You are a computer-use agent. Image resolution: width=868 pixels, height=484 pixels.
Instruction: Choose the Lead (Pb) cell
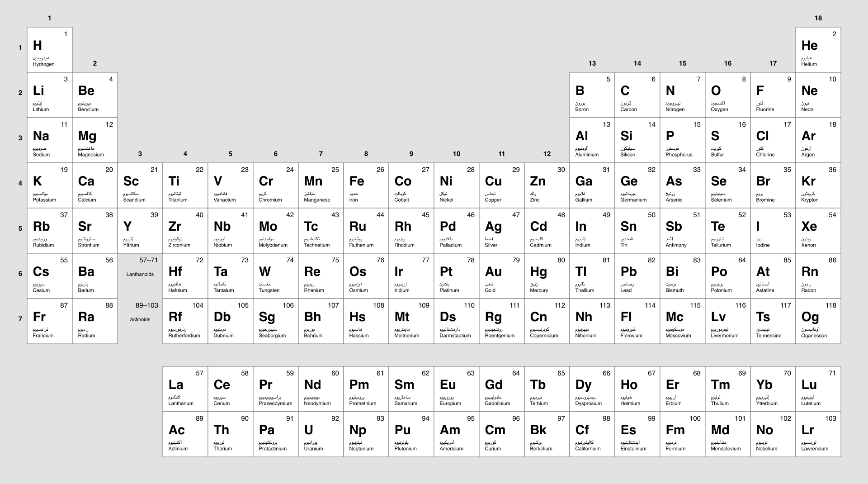tap(637, 276)
